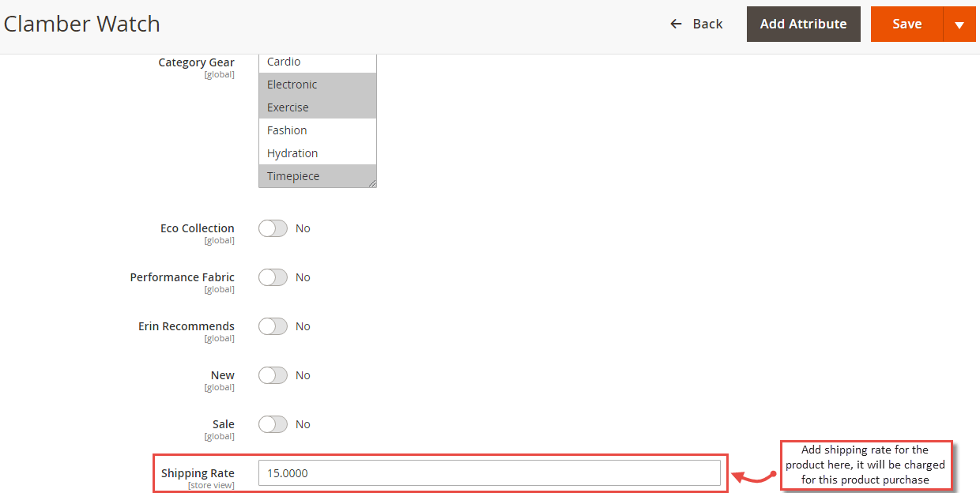Click the Clamber Watch page title
Screen dimensions: 980x493
(x=82, y=24)
